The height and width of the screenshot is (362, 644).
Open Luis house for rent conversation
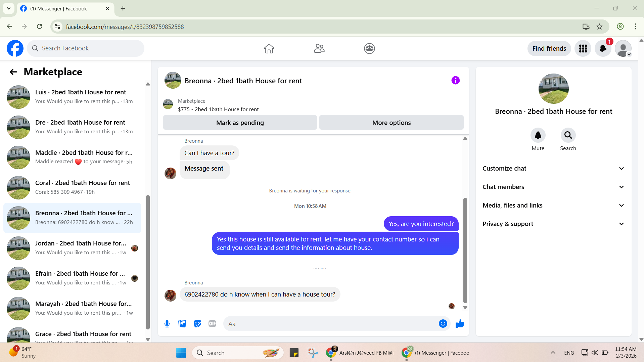pyautogui.click(x=72, y=97)
